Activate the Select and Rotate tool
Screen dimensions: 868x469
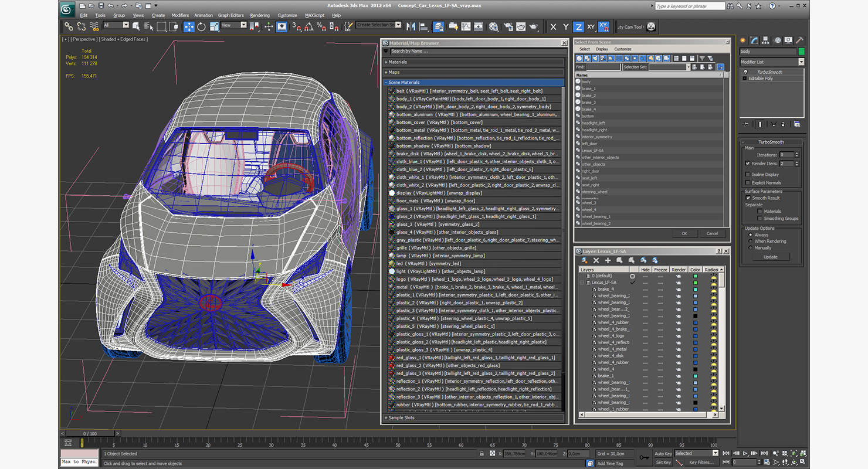click(201, 26)
